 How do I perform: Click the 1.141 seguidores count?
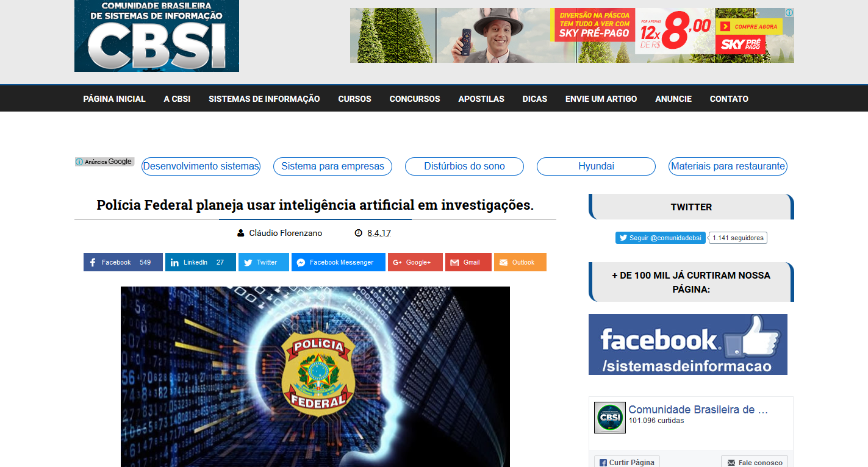tap(738, 238)
